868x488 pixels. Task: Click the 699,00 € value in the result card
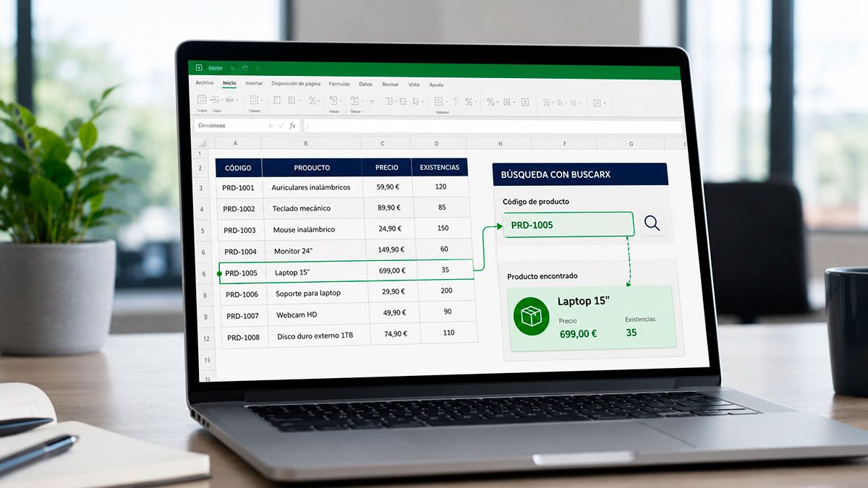coord(578,334)
